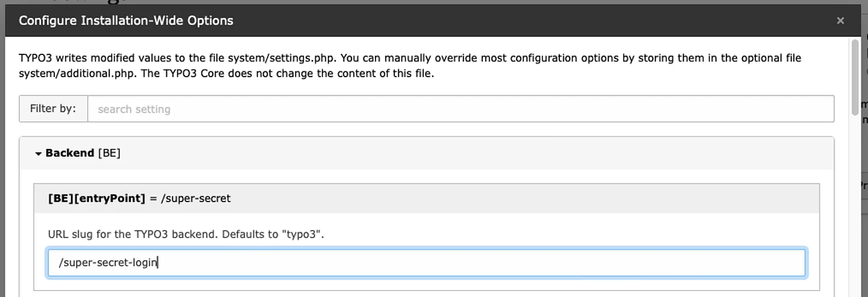Click the 'Filter by:' label
This screenshot has width=868, height=297.
(53, 109)
